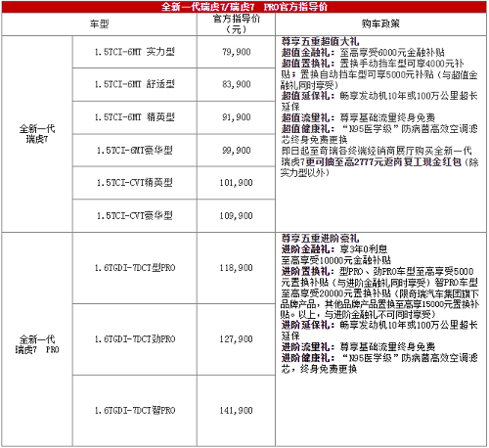Viewport: 489px width, 448px height.
Task: Click the price 91,900
Action: (237, 117)
